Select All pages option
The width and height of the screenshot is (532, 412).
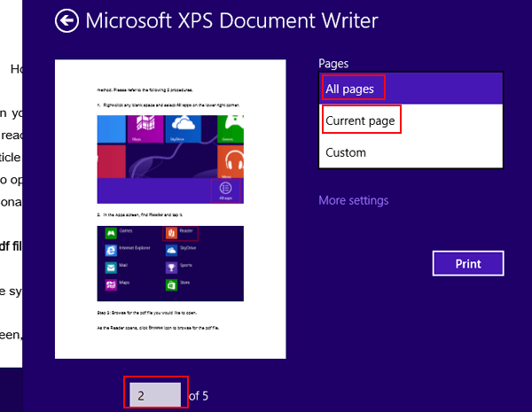coord(411,89)
